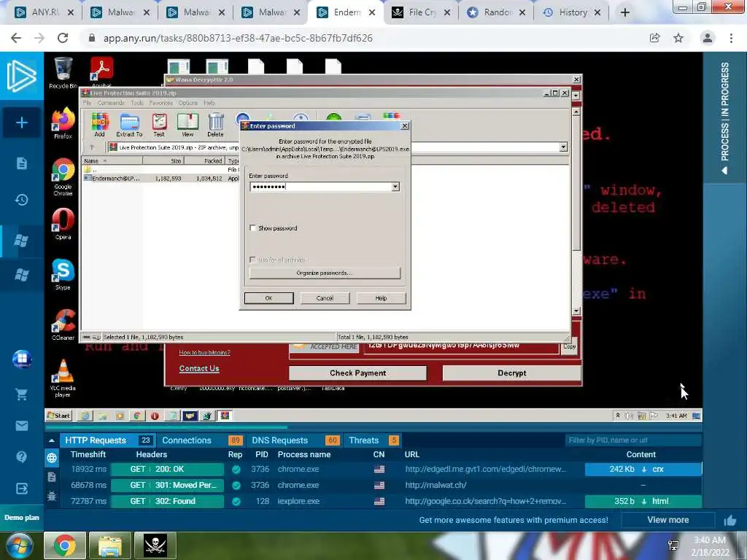Viewport: 747px width, 560px height.
Task: Click Check Payment in Wana Decryptor window
Action: coord(357,373)
